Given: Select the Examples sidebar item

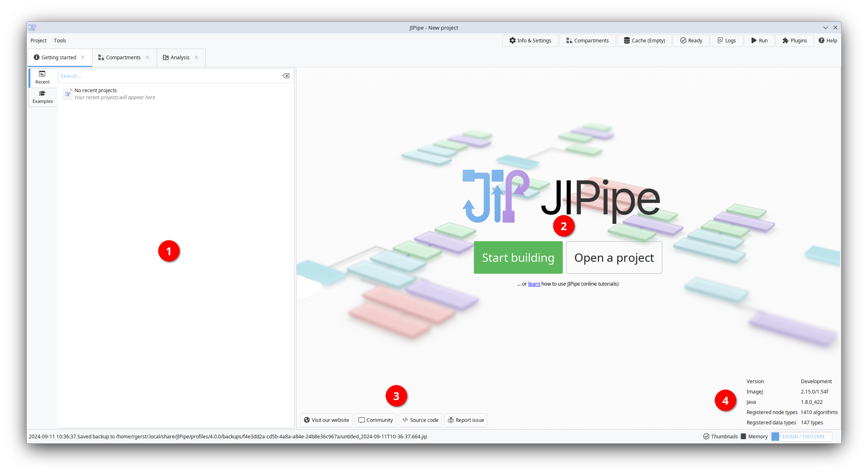Looking at the screenshot, I should 43,97.
